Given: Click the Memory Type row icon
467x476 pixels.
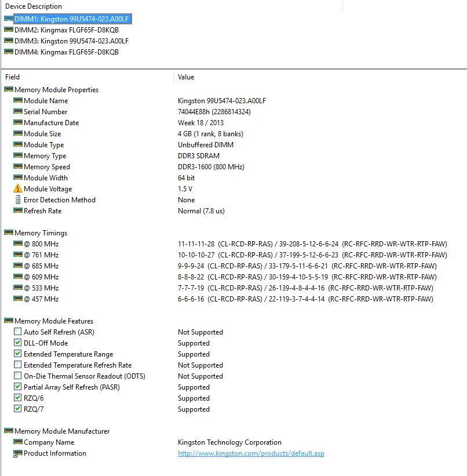Looking at the screenshot, I should click(18, 155).
